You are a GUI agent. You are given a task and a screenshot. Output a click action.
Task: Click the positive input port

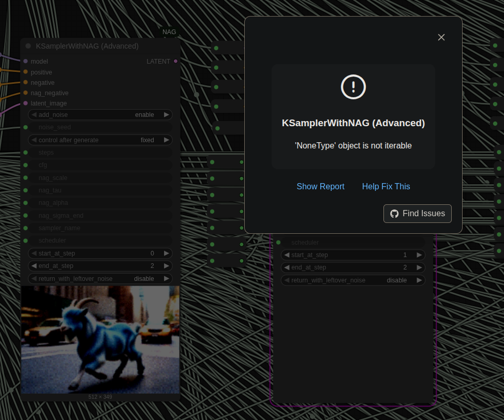click(x=25, y=72)
